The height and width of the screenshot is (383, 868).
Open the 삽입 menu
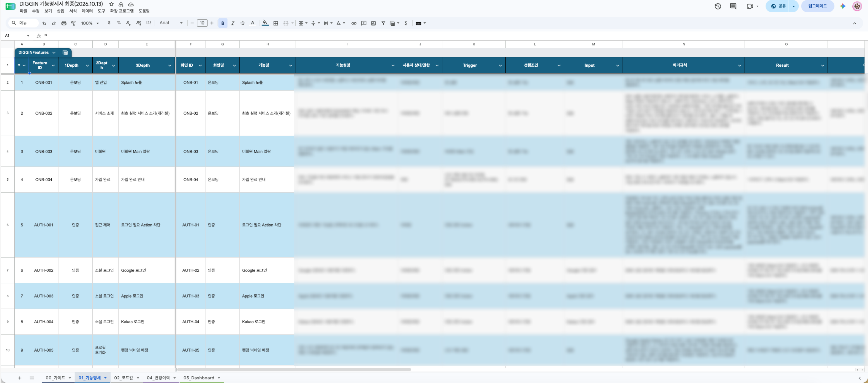(x=60, y=11)
